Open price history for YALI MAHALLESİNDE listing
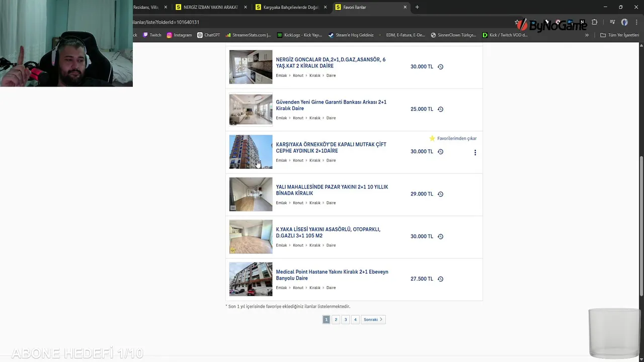 440,194
